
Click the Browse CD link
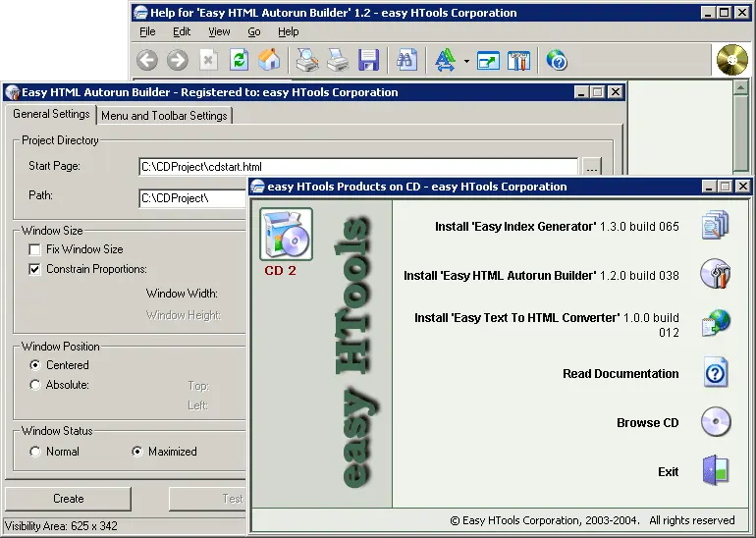(648, 423)
